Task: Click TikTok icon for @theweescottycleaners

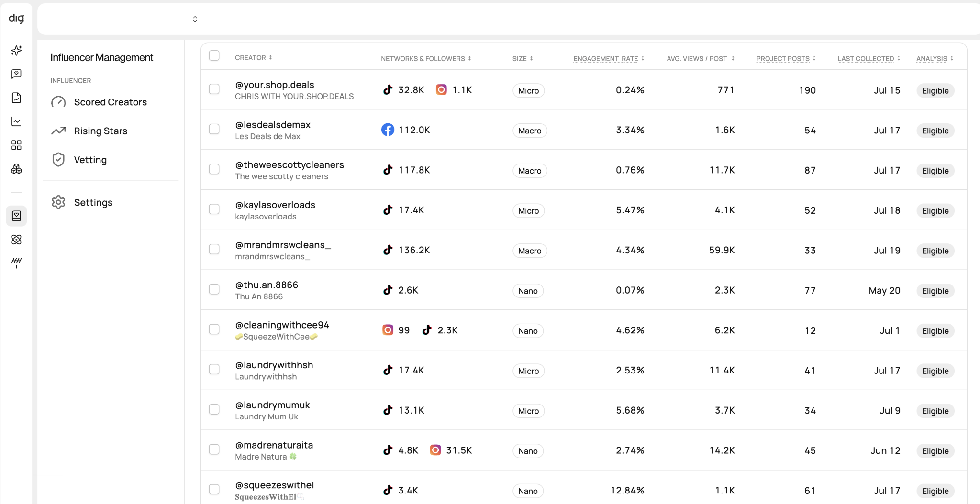Action: 388,170
